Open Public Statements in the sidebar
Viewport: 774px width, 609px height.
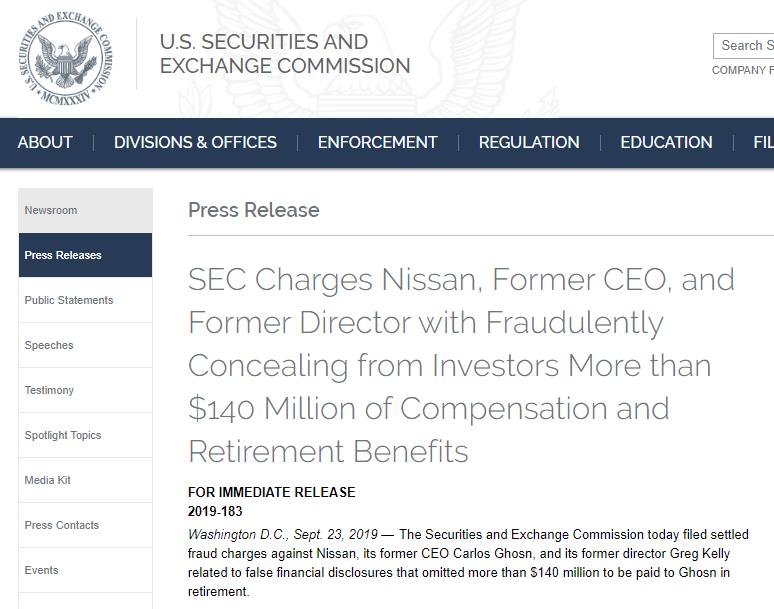(85, 300)
